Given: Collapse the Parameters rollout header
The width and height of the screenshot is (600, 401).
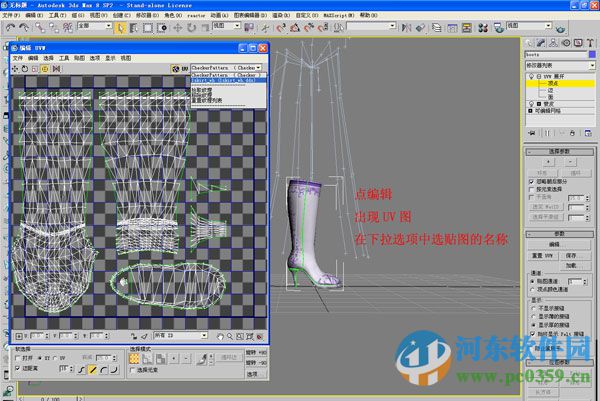Looking at the screenshot, I should 559,234.
